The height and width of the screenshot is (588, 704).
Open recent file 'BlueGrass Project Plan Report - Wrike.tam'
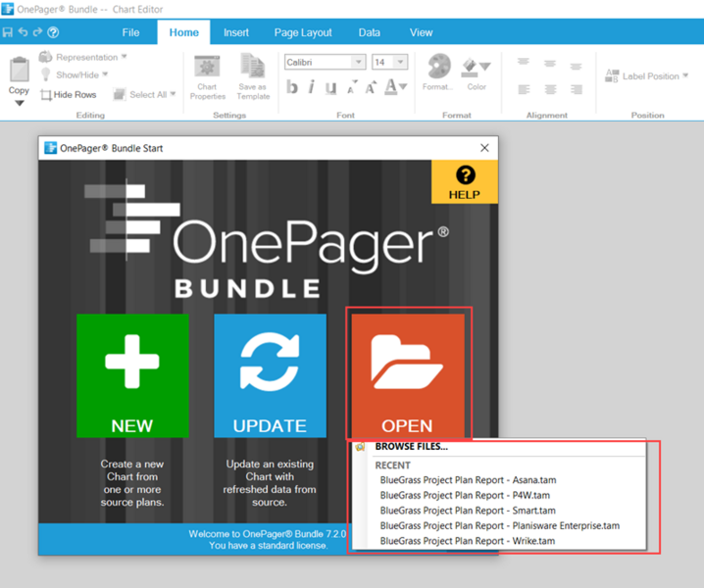click(x=468, y=541)
